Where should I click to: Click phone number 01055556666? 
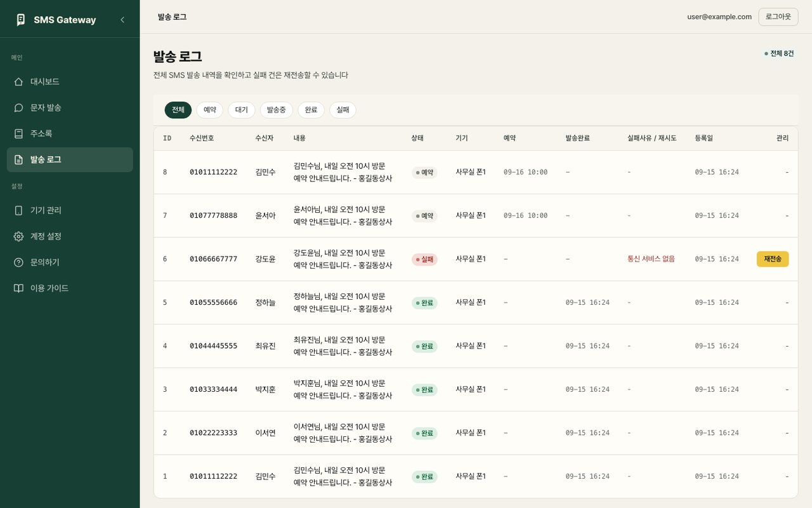point(214,303)
